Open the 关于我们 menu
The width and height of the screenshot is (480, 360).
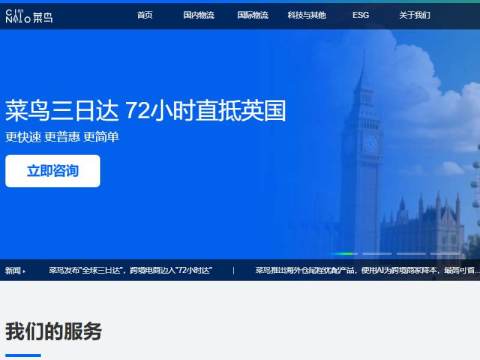[415, 15]
